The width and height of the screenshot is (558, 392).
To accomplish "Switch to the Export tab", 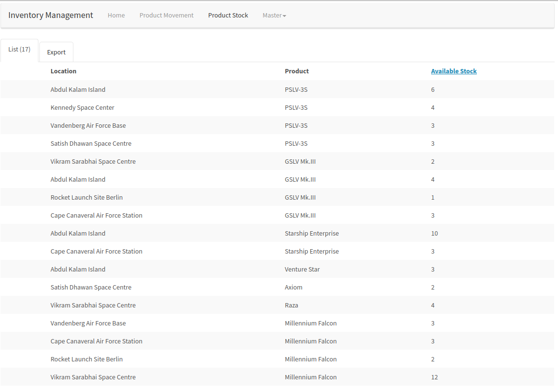I will pos(56,52).
